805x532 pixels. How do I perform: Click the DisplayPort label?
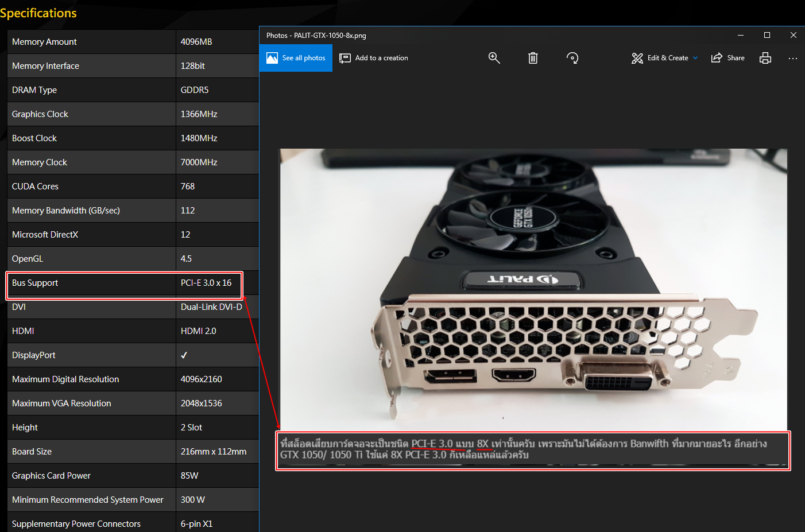(x=34, y=355)
